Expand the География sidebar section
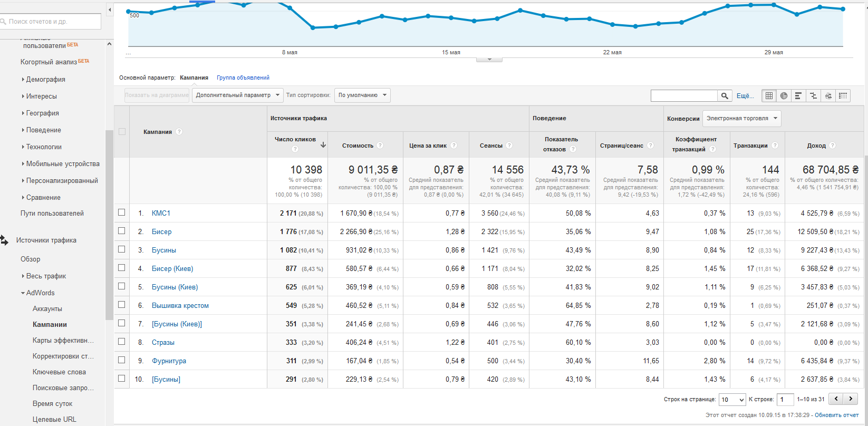Screen dimensions: 868x426 click(x=42, y=113)
